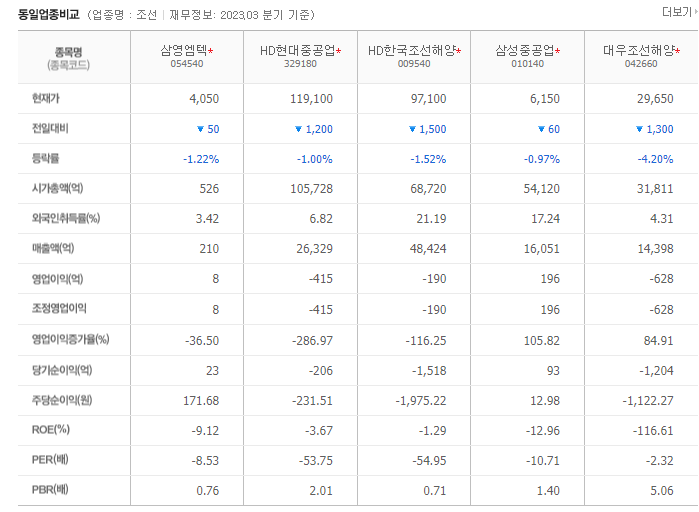Click the net income value -1,518
The image size is (699, 512).
429,371
